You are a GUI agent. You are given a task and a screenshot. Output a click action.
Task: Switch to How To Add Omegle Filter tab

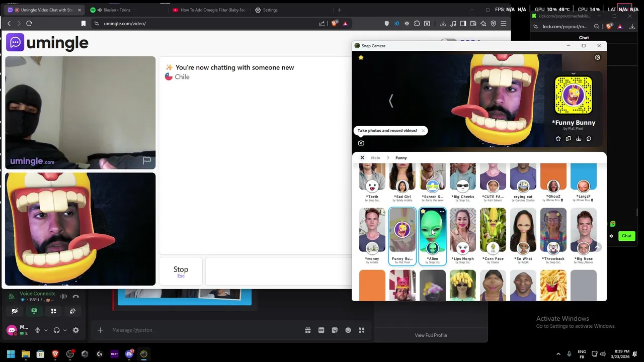click(209, 10)
